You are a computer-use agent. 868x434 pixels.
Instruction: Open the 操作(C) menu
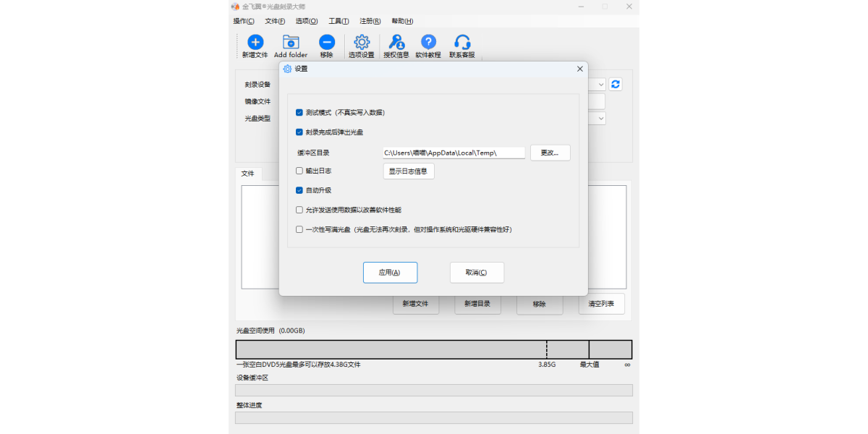tap(244, 21)
